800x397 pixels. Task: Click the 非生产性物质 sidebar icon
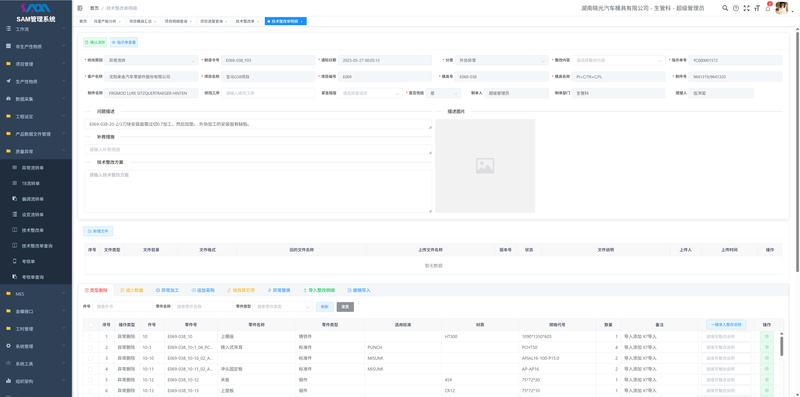[x=8, y=46]
